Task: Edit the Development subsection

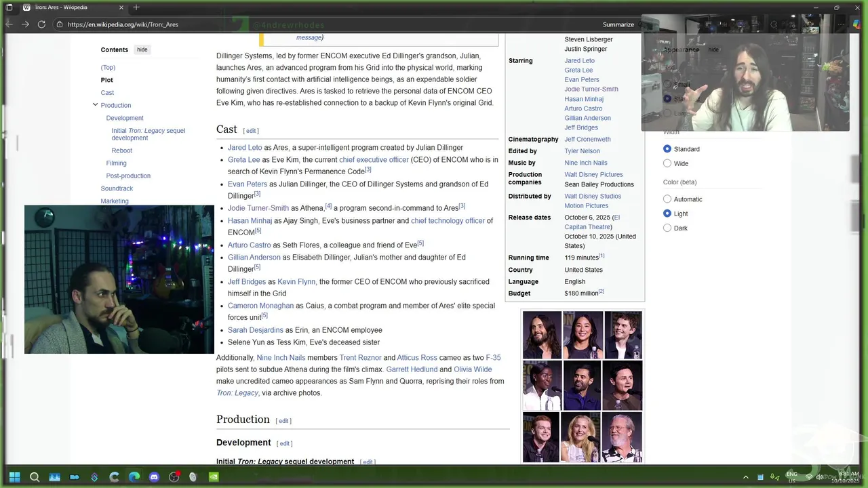Action: tap(285, 444)
